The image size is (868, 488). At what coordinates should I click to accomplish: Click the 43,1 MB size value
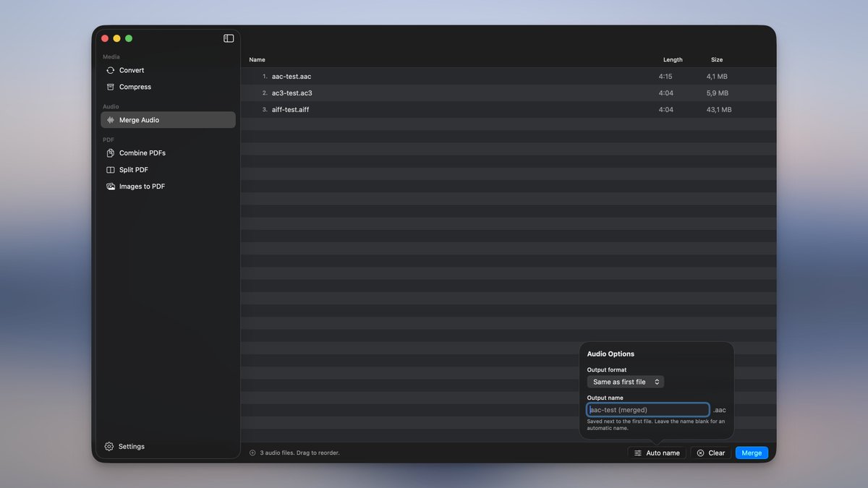point(719,110)
